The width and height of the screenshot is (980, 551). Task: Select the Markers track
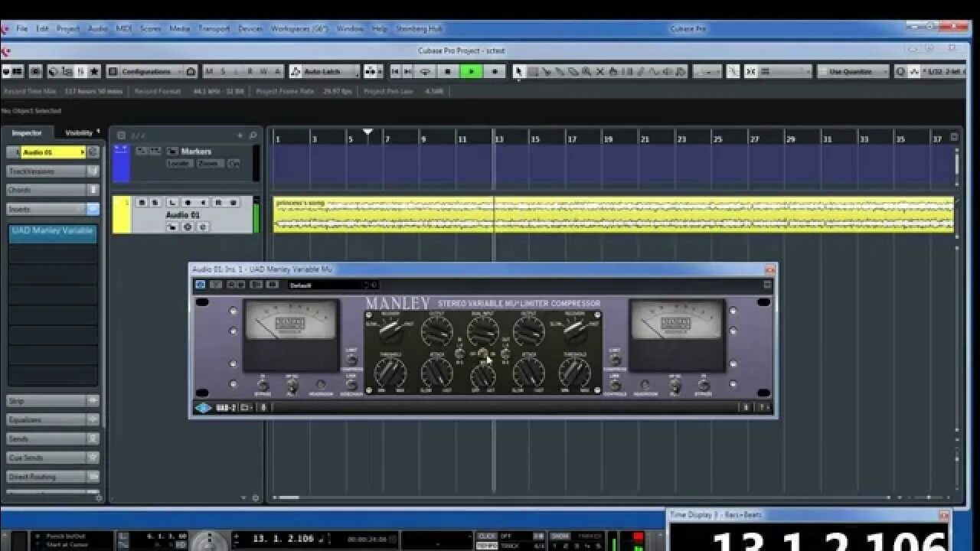(196, 152)
